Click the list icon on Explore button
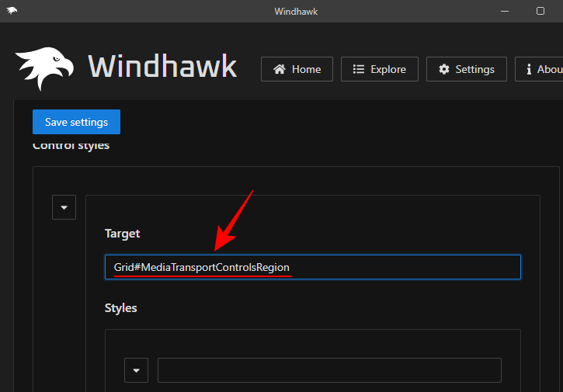Image resolution: width=563 pixels, height=392 pixels. (x=359, y=69)
